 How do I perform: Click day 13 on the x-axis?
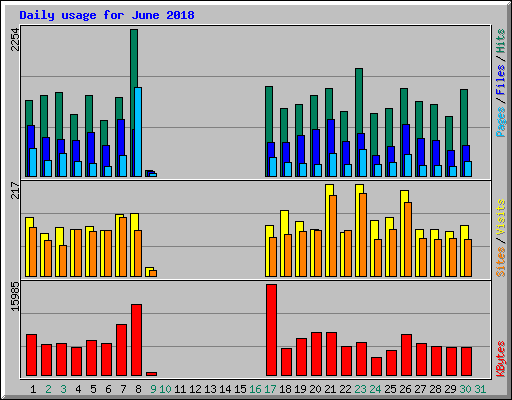click(x=210, y=389)
